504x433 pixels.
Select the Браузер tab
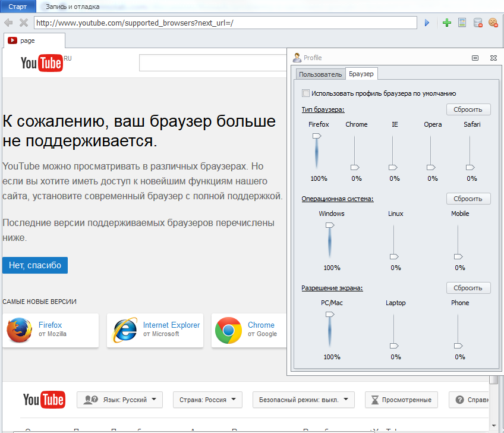pyautogui.click(x=361, y=74)
